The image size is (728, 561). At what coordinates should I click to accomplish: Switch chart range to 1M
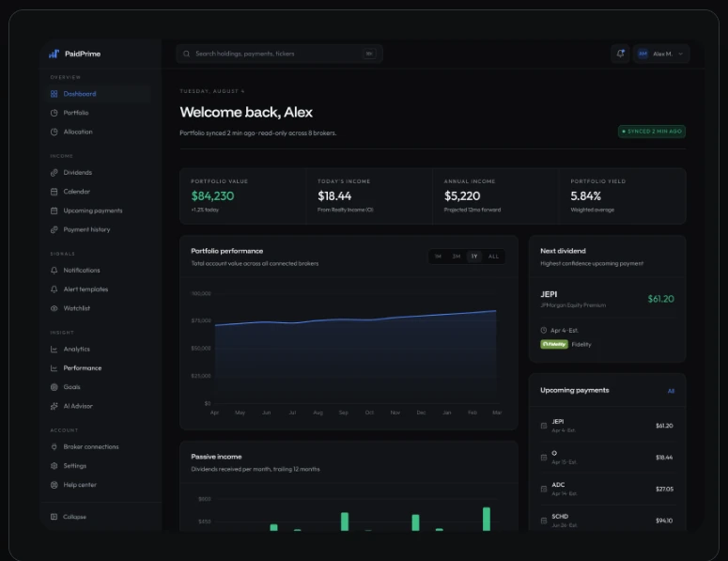[438, 257]
